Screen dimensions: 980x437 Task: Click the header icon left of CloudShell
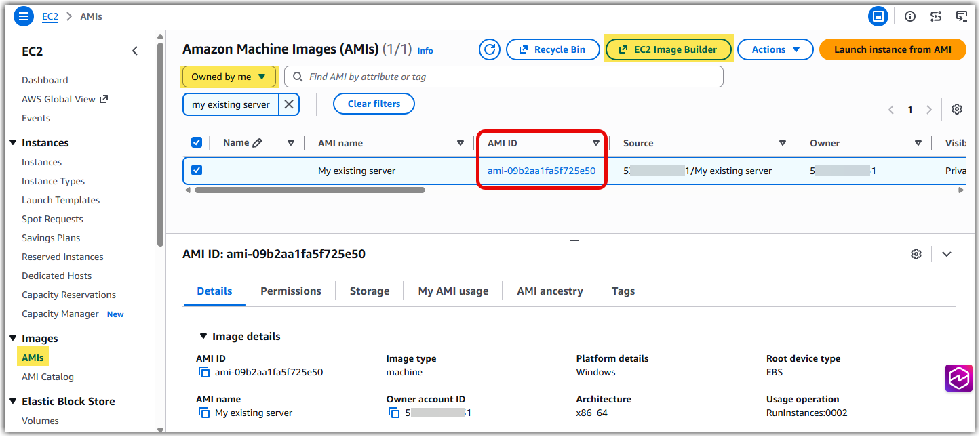pos(936,16)
